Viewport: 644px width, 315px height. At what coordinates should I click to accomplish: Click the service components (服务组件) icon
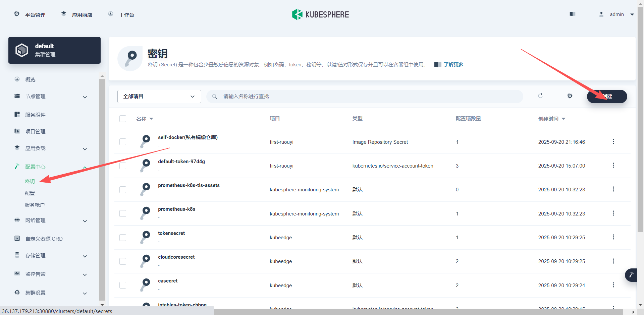[x=17, y=114]
